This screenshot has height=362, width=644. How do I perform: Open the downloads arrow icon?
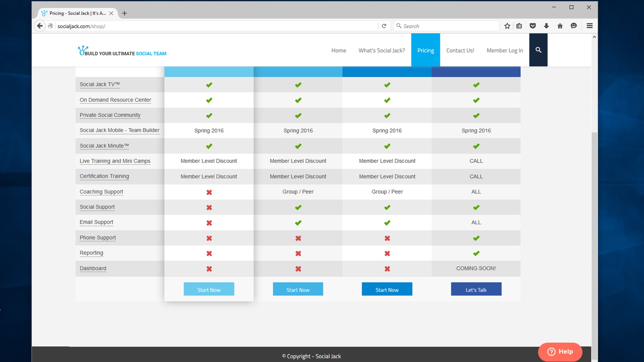(546, 26)
